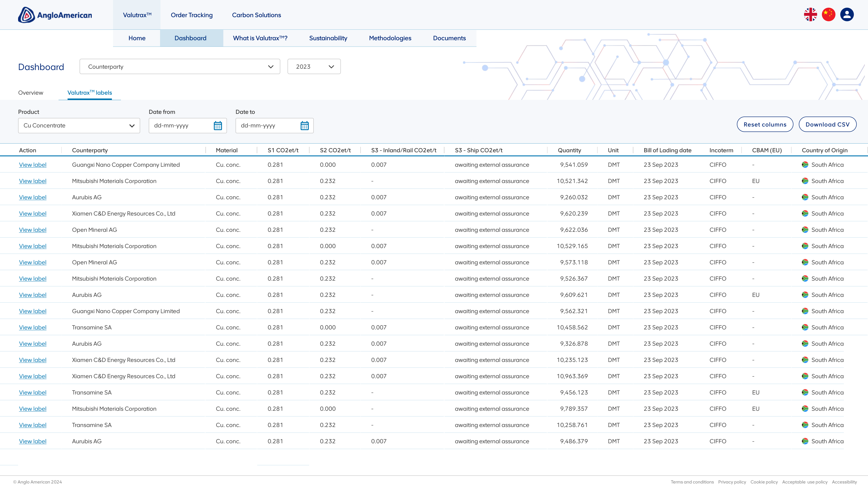Click the S2 CO2et/t column header
This screenshot has height=488, width=868.
point(335,150)
